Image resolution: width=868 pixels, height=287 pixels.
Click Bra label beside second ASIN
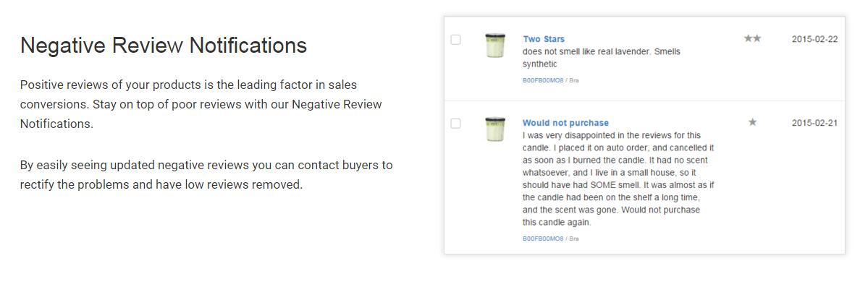[x=573, y=239]
